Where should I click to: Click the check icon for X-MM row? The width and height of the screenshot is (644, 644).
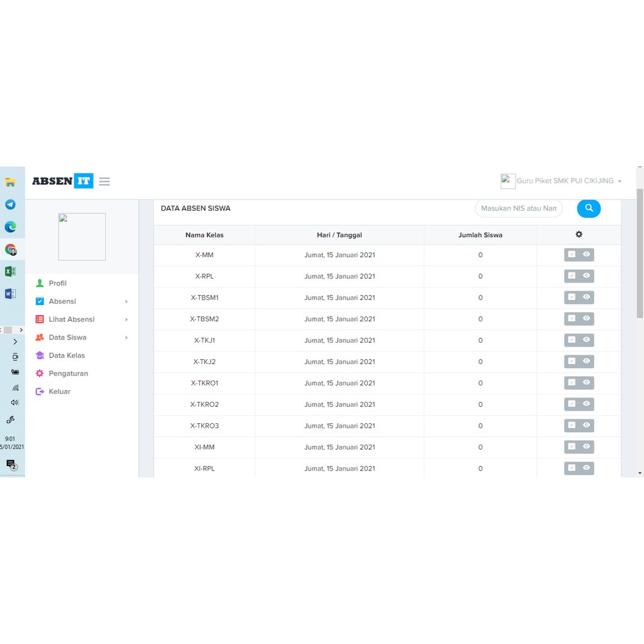[x=572, y=255]
